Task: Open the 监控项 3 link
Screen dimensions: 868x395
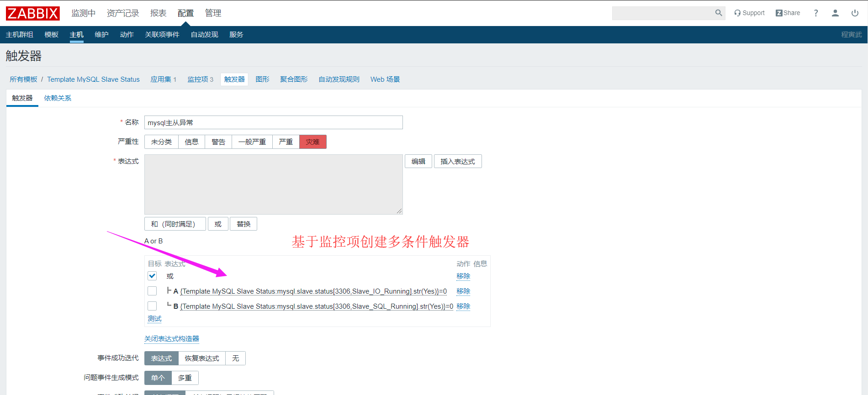Action: pos(201,79)
